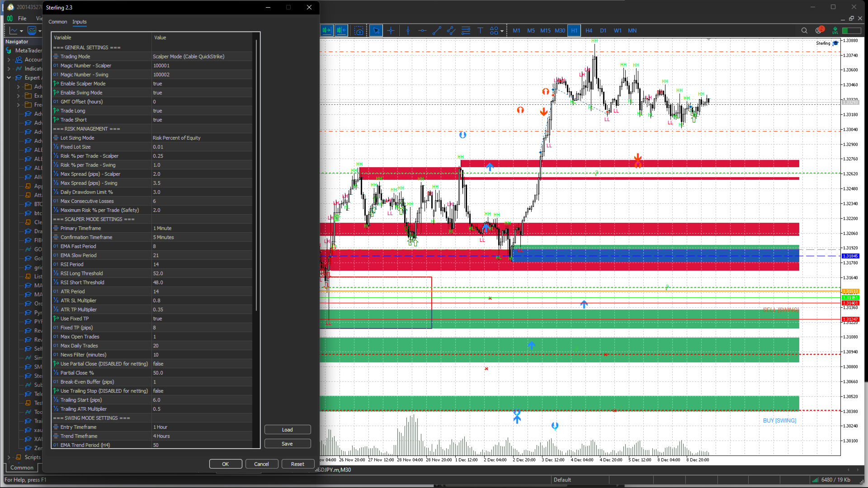Image resolution: width=868 pixels, height=488 pixels.
Task: Open the search magnifier icon
Action: pyautogui.click(x=804, y=31)
